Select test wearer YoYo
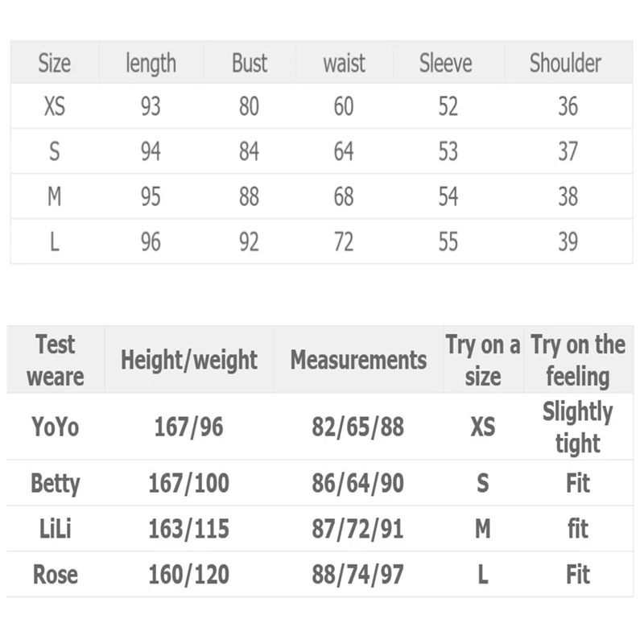 click(55, 427)
